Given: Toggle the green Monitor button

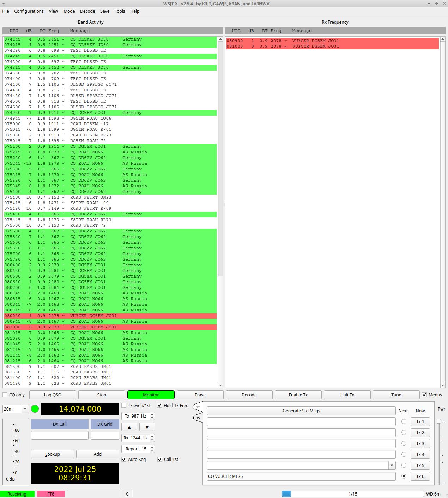Looking at the screenshot, I should (x=151, y=395).
